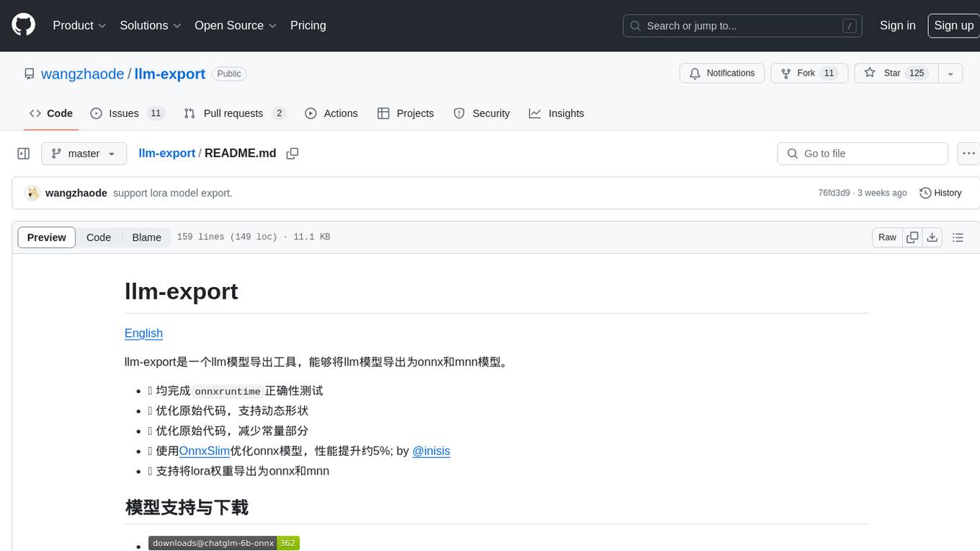The height and width of the screenshot is (551, 980).
Task: Focus the Search or jump to field
Action: [743, 26]
